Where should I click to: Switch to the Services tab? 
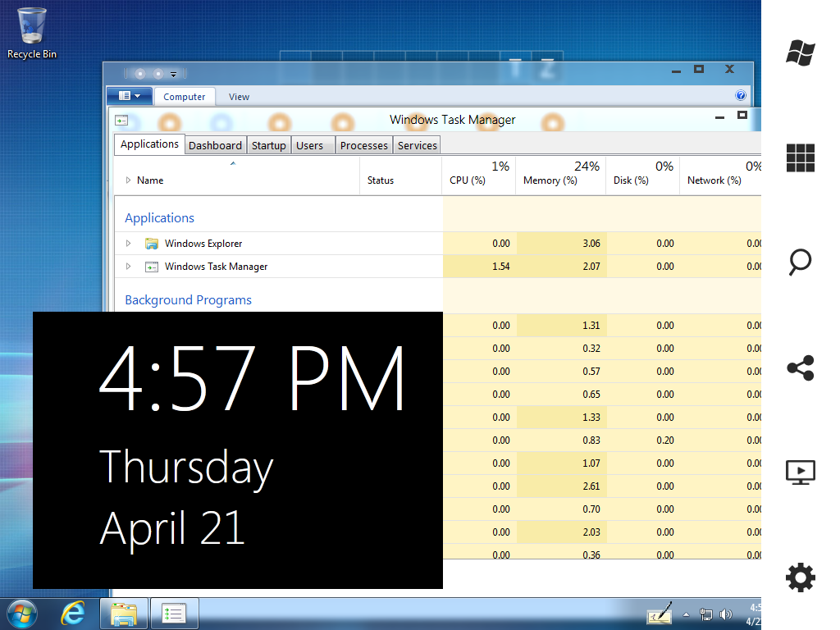417,145
